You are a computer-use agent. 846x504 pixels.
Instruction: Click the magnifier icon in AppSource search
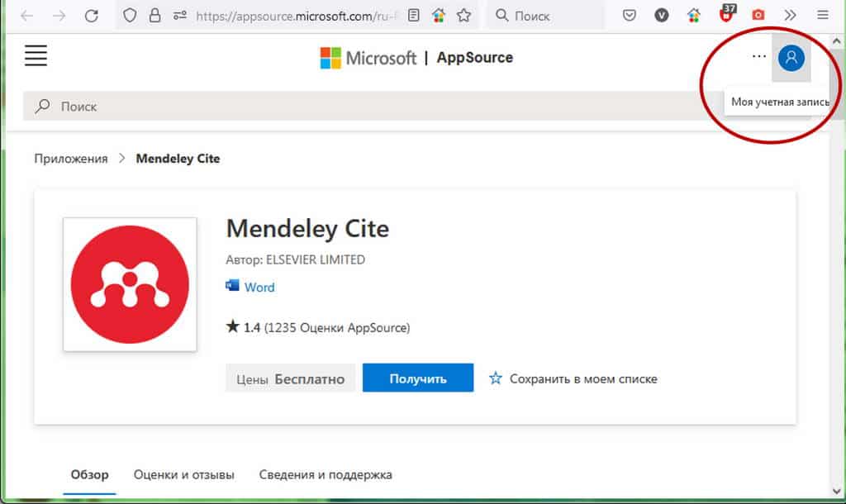[43, 107]
